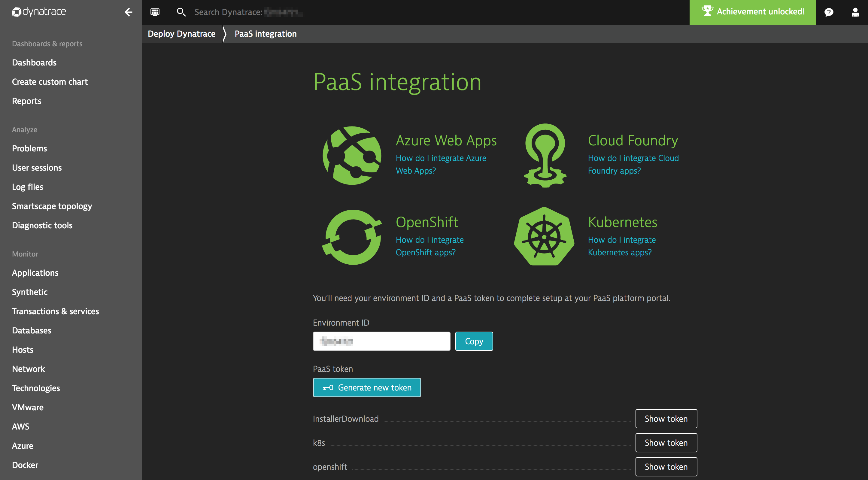868x480 pixels.
Task: Open How do I integrate Kubernetes apps link
Action: [x=622, y=246]
